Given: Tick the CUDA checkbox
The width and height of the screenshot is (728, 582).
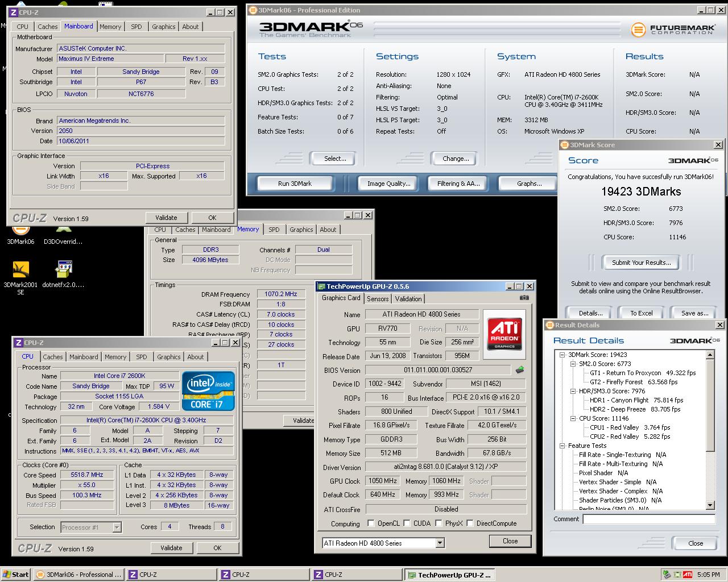Looking at the screenshot, I should 407,523.
